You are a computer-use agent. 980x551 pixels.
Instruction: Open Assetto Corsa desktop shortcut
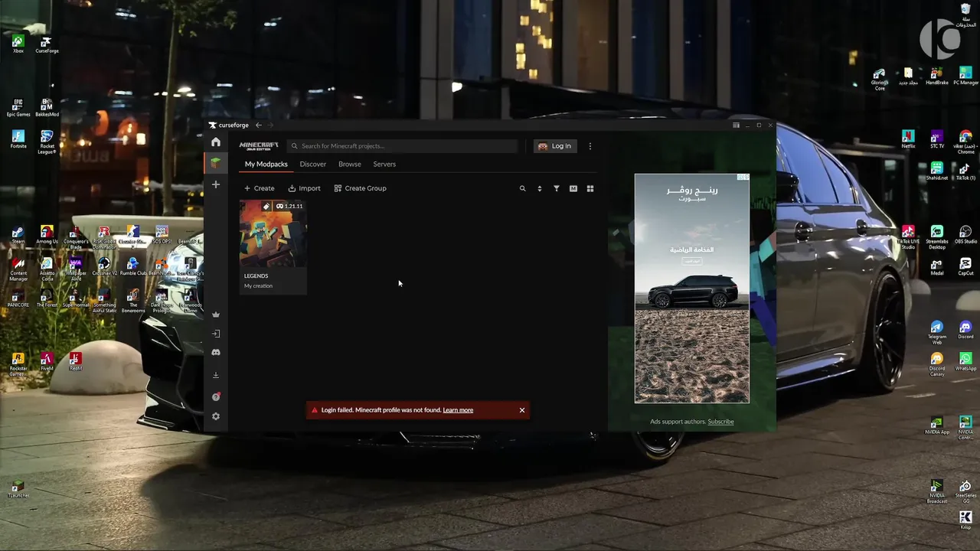pos(47,269)
